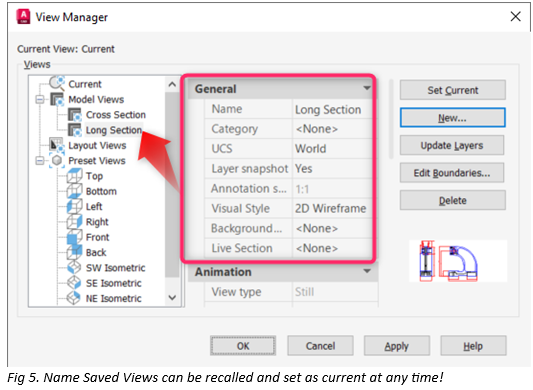This screenshot has height=390, width=533.
Task: Click the Visual Style value 2D Wireframe
Action: tap(332, 208)
